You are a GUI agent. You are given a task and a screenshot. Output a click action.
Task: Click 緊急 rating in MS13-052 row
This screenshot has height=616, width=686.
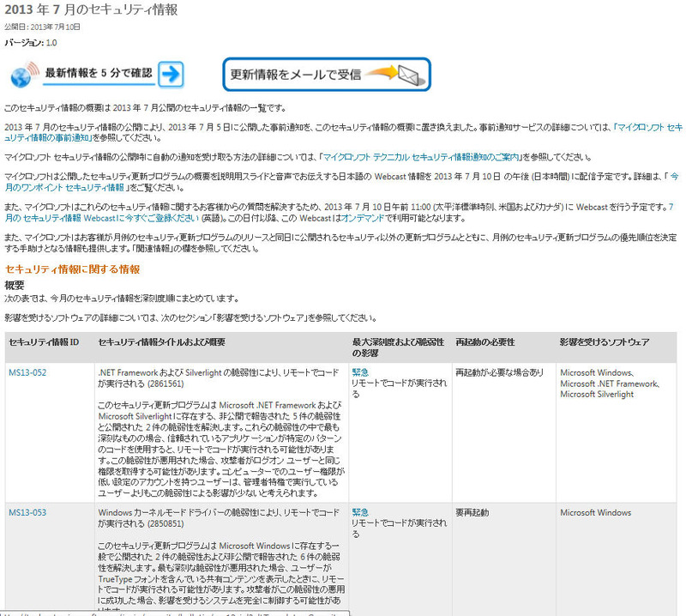tap(360, 372)
